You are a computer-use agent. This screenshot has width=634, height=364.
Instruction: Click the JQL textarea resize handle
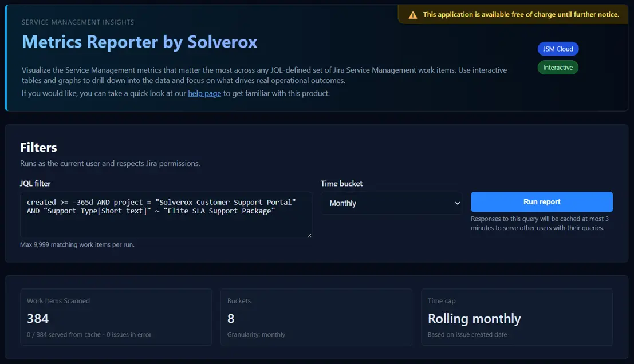pos(309,235)
